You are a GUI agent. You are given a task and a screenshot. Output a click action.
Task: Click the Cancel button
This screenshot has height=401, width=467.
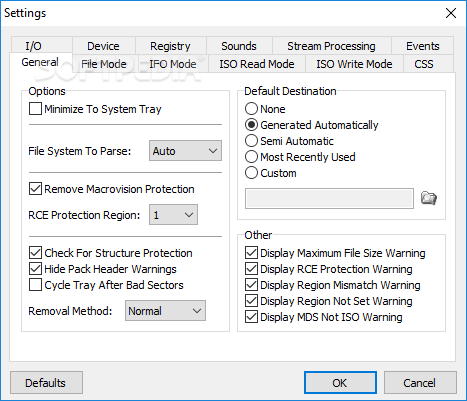420,383
